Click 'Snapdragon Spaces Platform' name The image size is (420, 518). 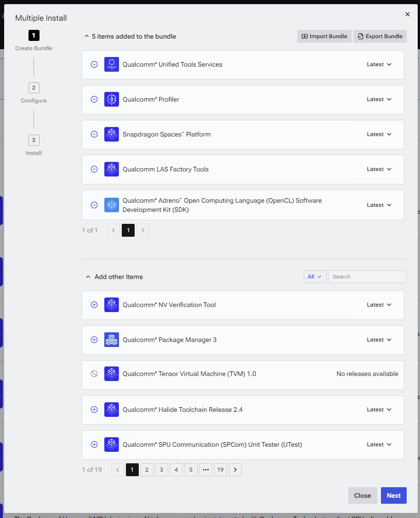point(166,135)
